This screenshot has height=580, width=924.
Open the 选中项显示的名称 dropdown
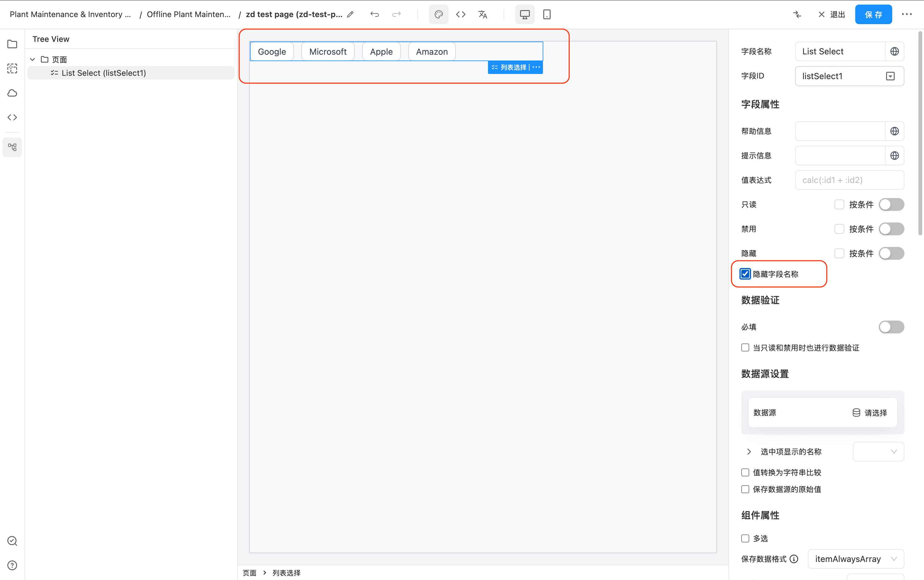878,451
